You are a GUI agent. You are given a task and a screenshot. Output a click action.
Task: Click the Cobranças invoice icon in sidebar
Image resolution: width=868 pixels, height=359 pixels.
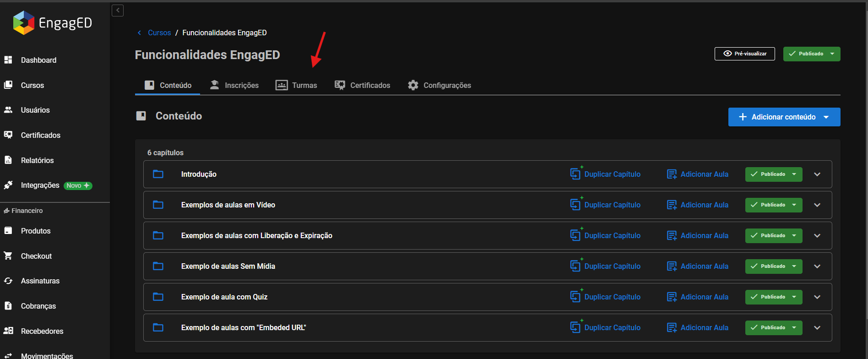8,306
